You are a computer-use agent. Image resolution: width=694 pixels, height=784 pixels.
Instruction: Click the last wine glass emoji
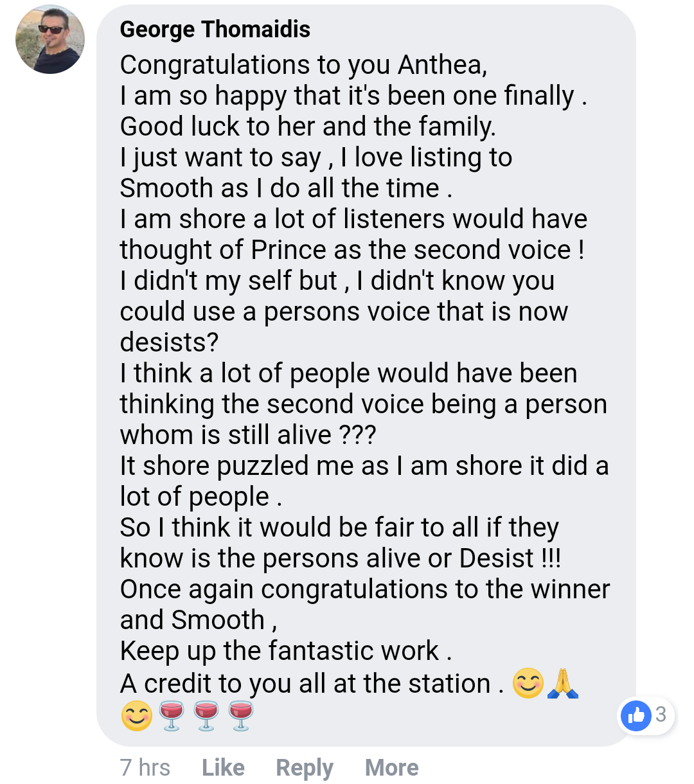(x=241, y=715)
